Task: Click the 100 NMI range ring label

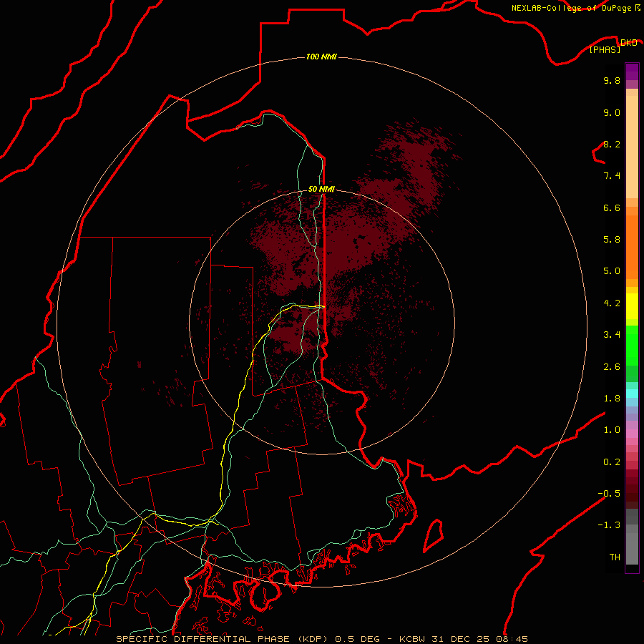Action: pyautogui.click(x=321, y=57)
